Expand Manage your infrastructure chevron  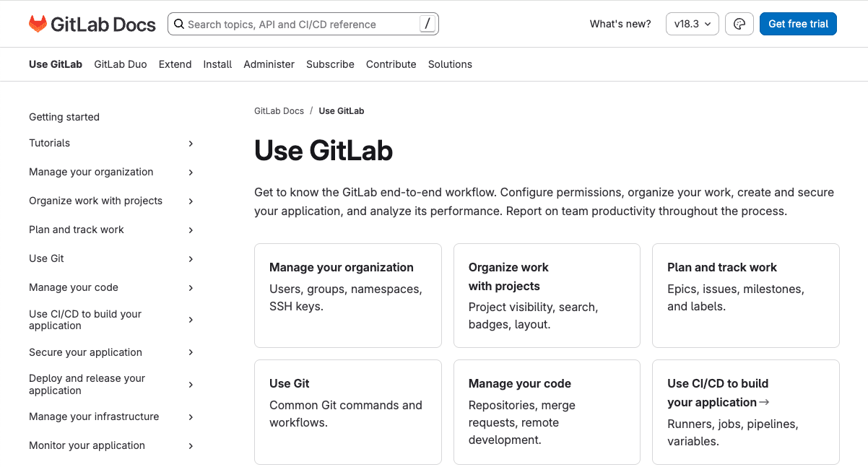[191, 417]
